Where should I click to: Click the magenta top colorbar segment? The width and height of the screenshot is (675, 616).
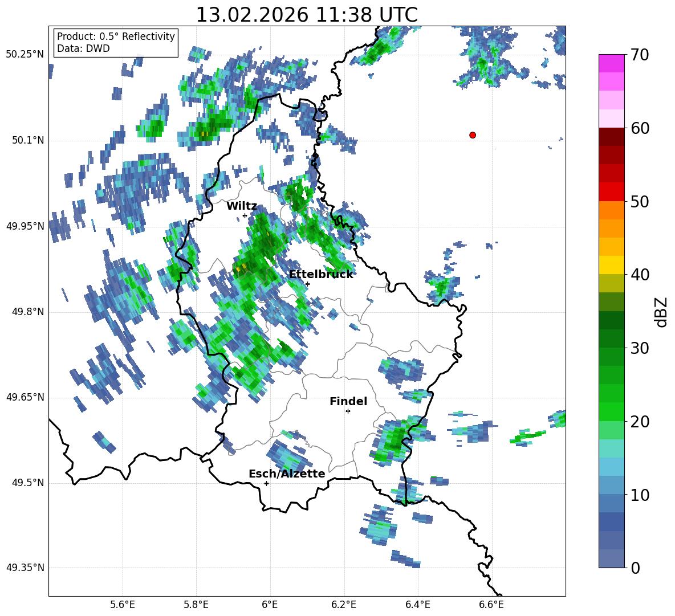point(611,64)
